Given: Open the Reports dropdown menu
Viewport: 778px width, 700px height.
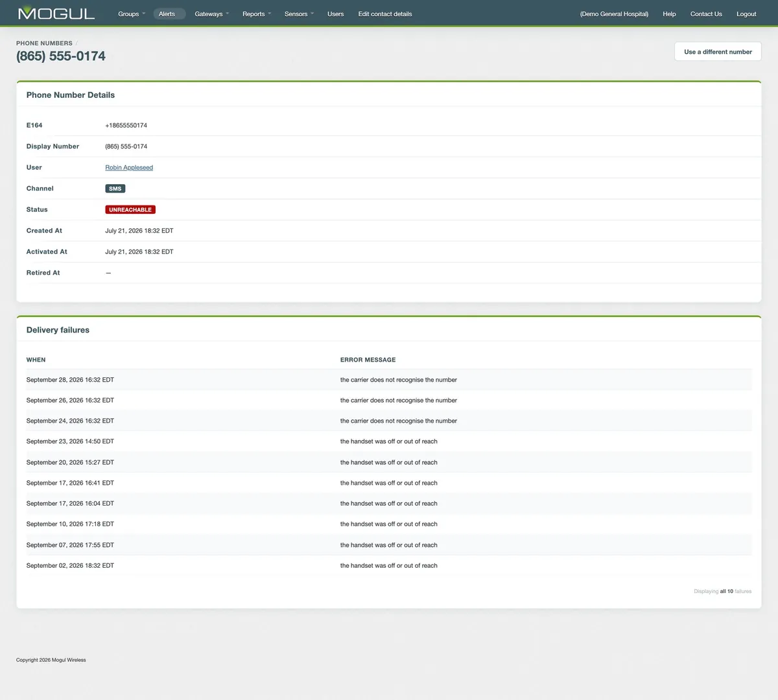Looking at the screenshot, I should click(257, 14).
